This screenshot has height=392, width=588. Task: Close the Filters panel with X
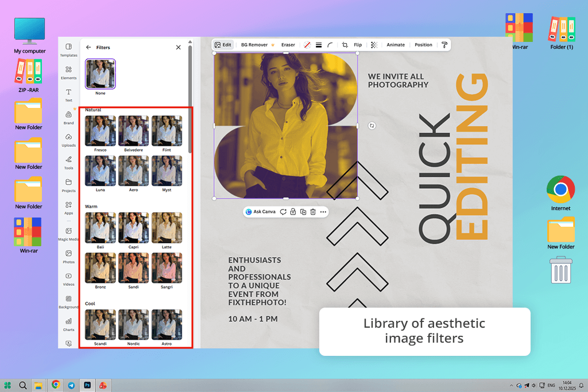point(179,47)
